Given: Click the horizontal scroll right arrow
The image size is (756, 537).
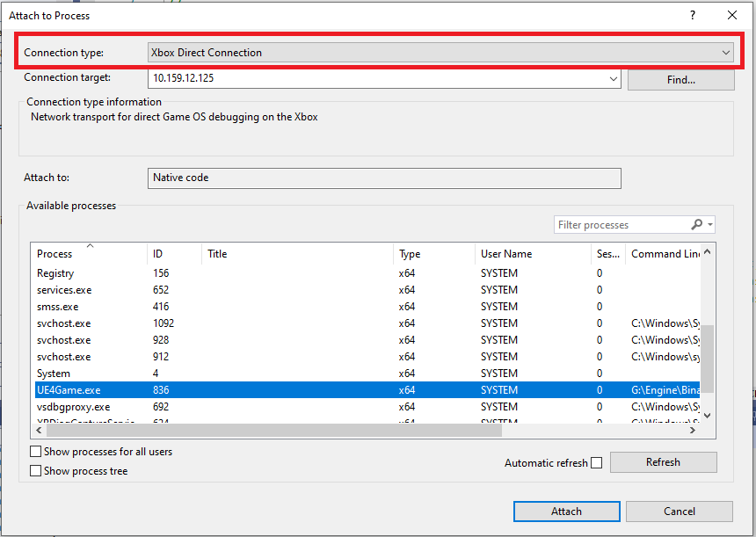Looking at the screenshot, I should (x=693, y=430).
